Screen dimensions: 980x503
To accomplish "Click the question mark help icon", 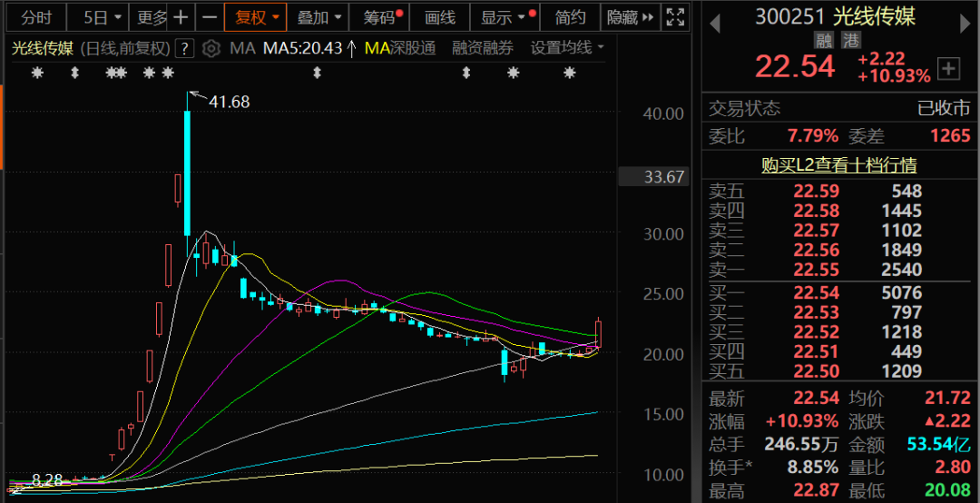I will coord(184,48).
